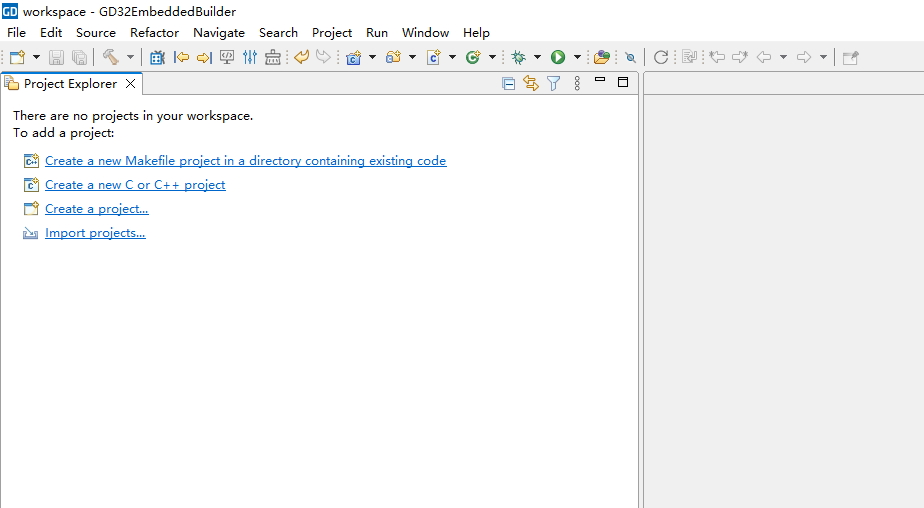Click the Back navigation arrow

[x=764, y=57]
